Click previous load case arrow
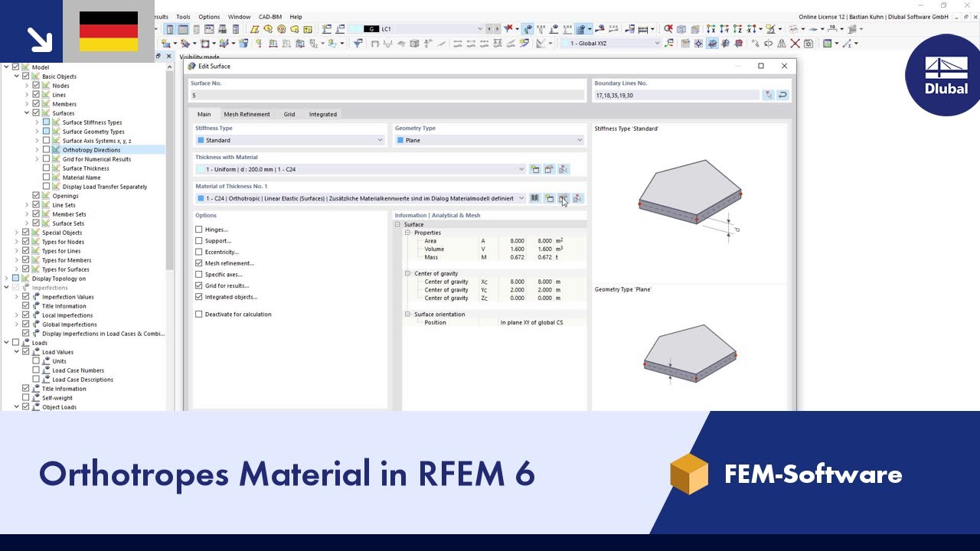980x551 pixels. point(490,29)
